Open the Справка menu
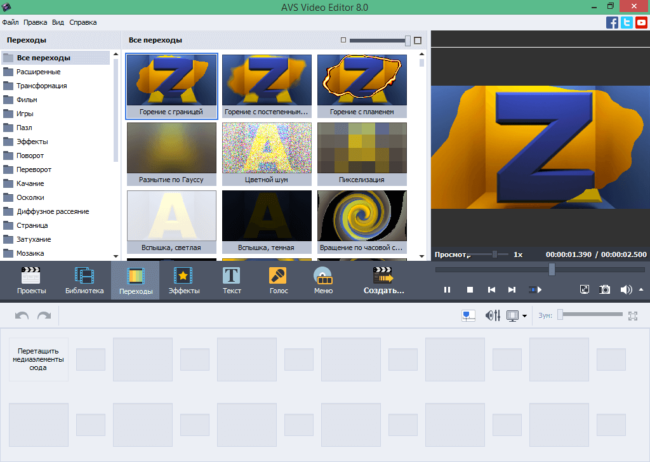 (83, 22)
